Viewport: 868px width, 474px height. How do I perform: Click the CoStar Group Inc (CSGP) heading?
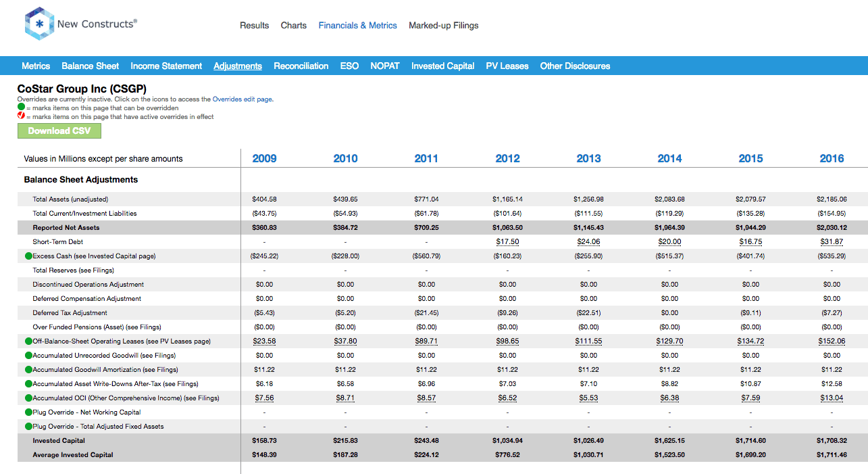tap(82, 89)
